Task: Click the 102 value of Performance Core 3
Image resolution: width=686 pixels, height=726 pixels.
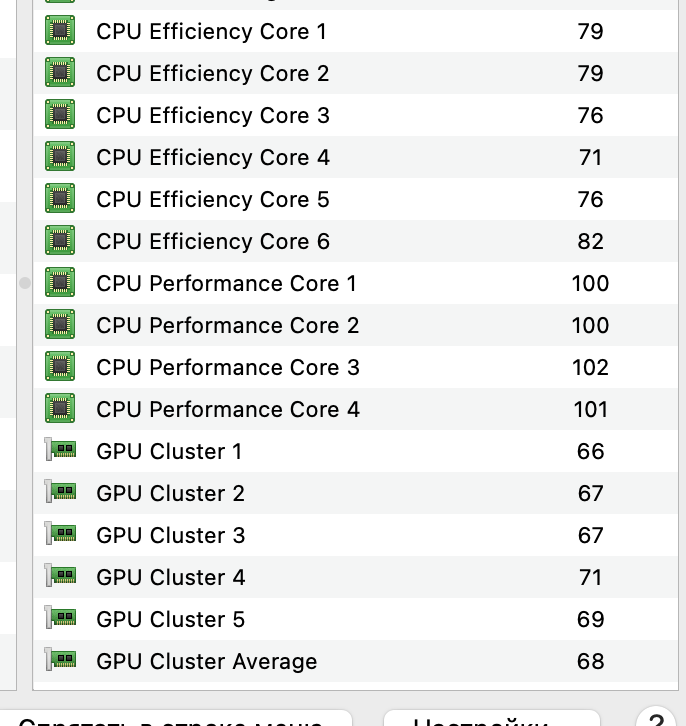Action: tap(590, 368)
